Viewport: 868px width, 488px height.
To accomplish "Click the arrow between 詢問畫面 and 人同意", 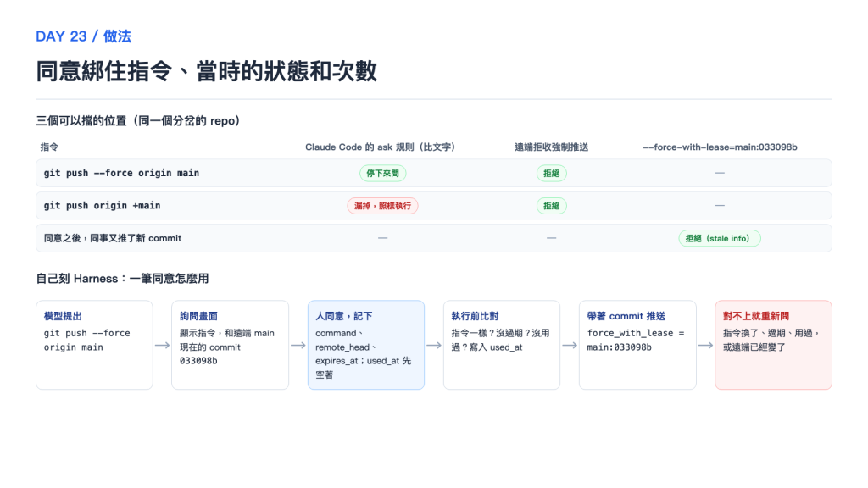I will coord(298,346).
